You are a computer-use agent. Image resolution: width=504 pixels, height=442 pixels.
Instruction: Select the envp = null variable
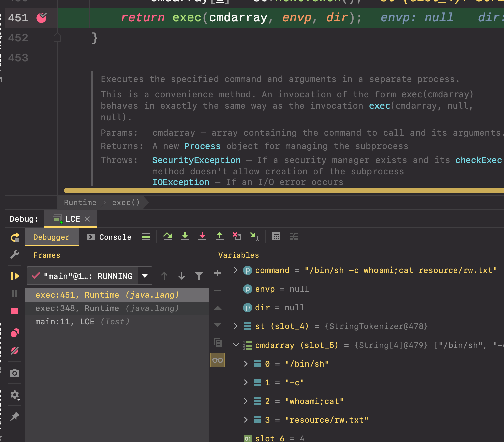coord(276,289)
